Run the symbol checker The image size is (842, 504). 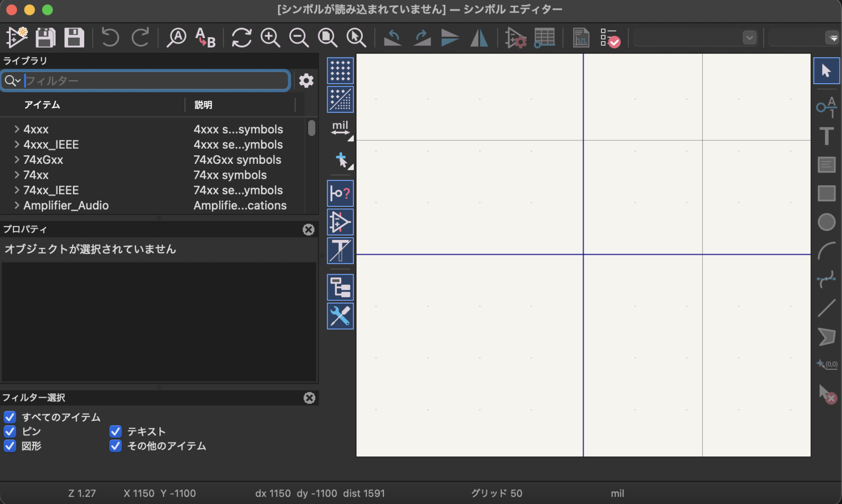(x=610, y=38)
